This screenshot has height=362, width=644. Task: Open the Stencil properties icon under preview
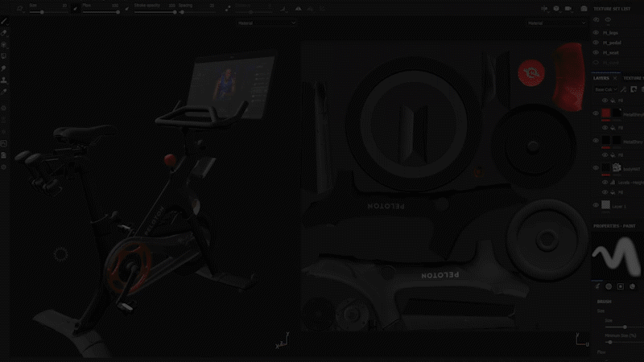(x=621, y=286)
